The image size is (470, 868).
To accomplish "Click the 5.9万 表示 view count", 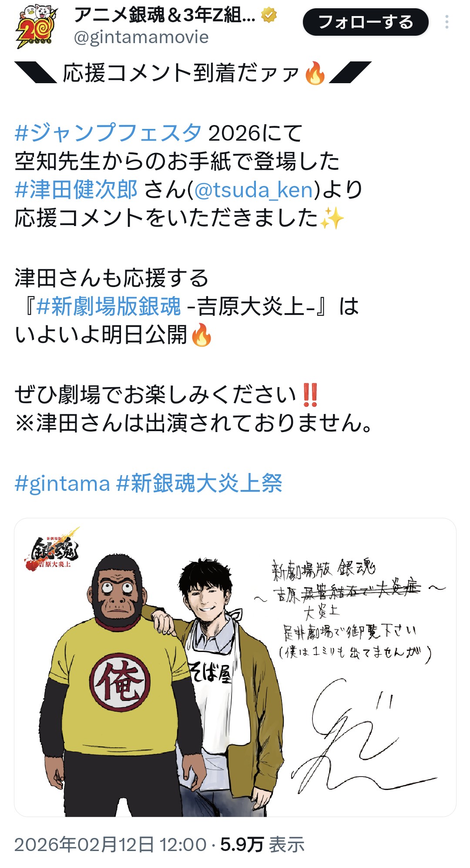I will pos(262,844).
